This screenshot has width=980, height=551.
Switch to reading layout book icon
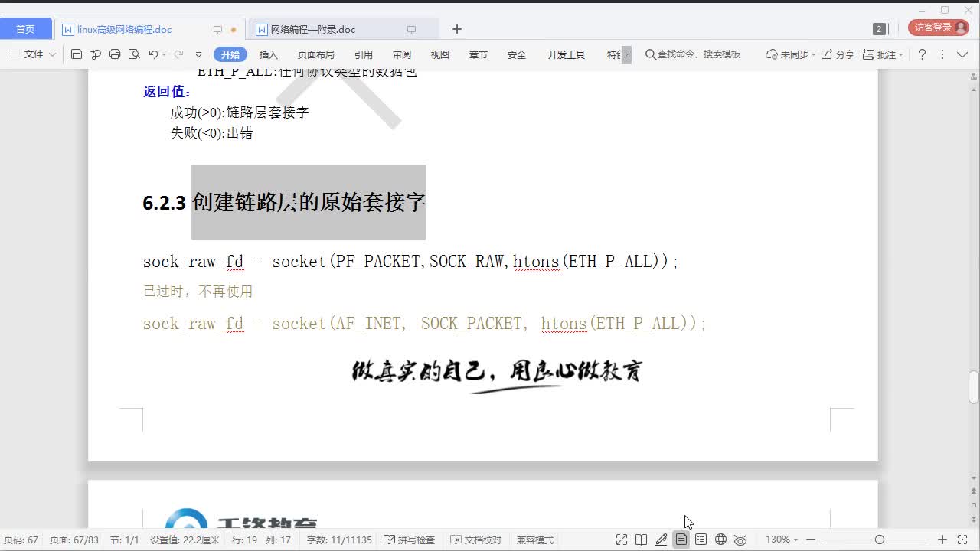pyautogui.click(x=642, y=540)
